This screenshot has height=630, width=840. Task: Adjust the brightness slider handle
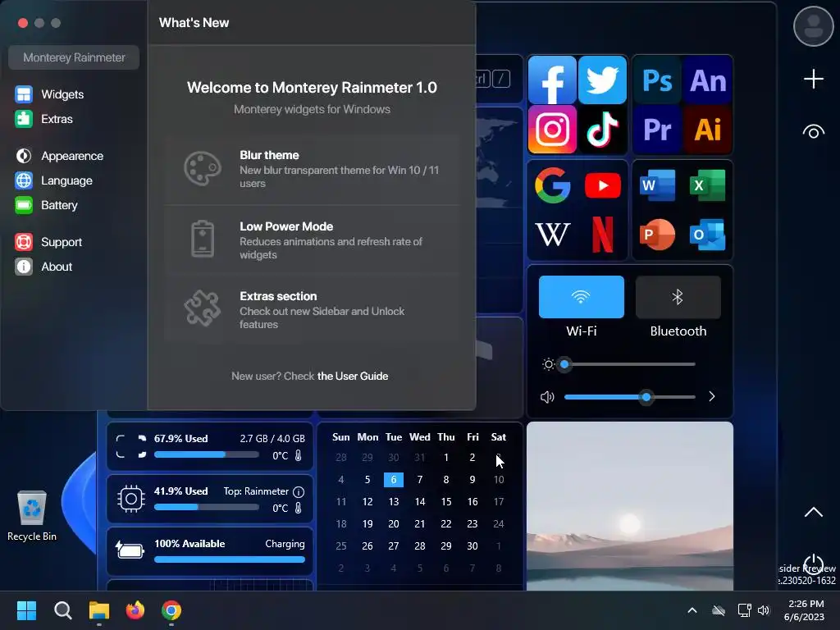(x=564, y=364)
